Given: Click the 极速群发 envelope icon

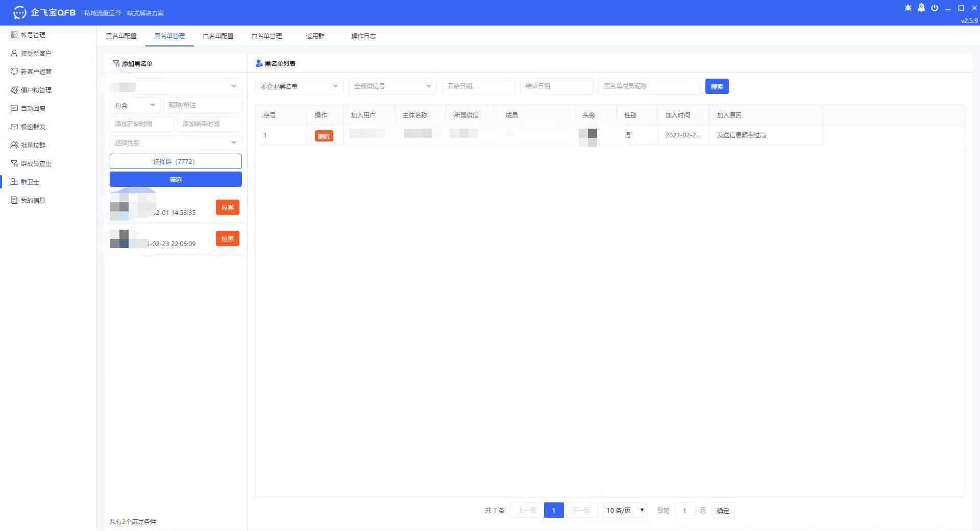Looking at the screenshot, I should click(x=14, y=127).
